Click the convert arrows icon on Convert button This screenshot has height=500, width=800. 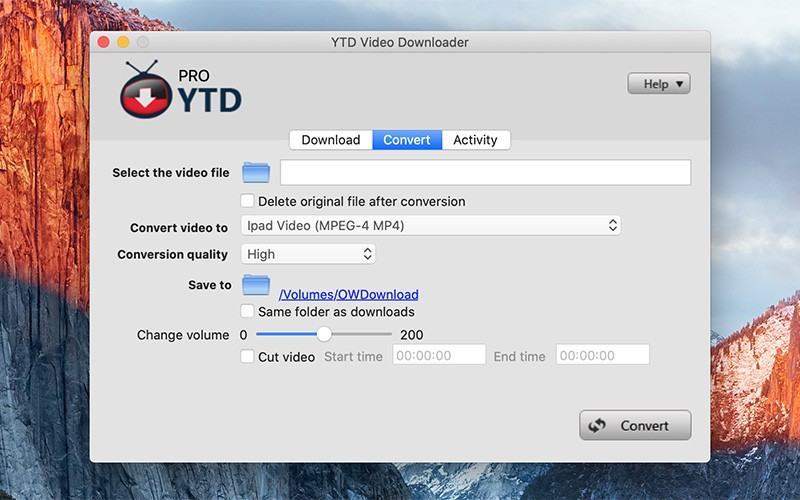(597, 426)
